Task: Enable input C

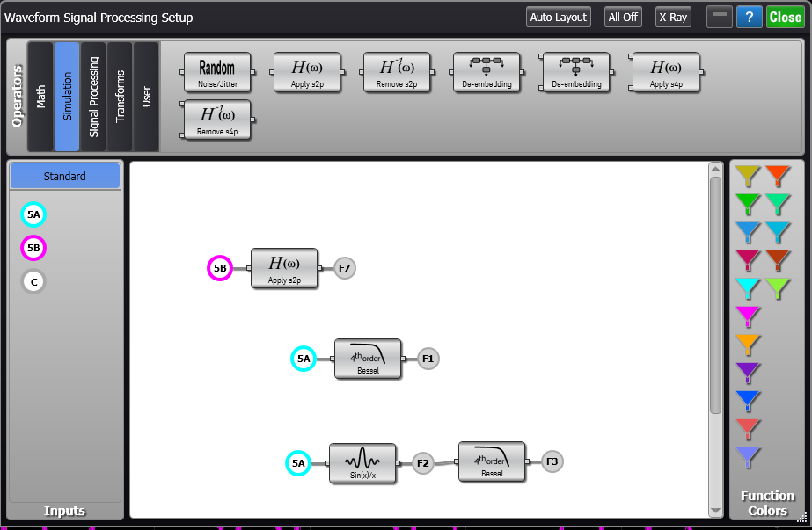Action: pyautogui.click(x=33, y=281)
